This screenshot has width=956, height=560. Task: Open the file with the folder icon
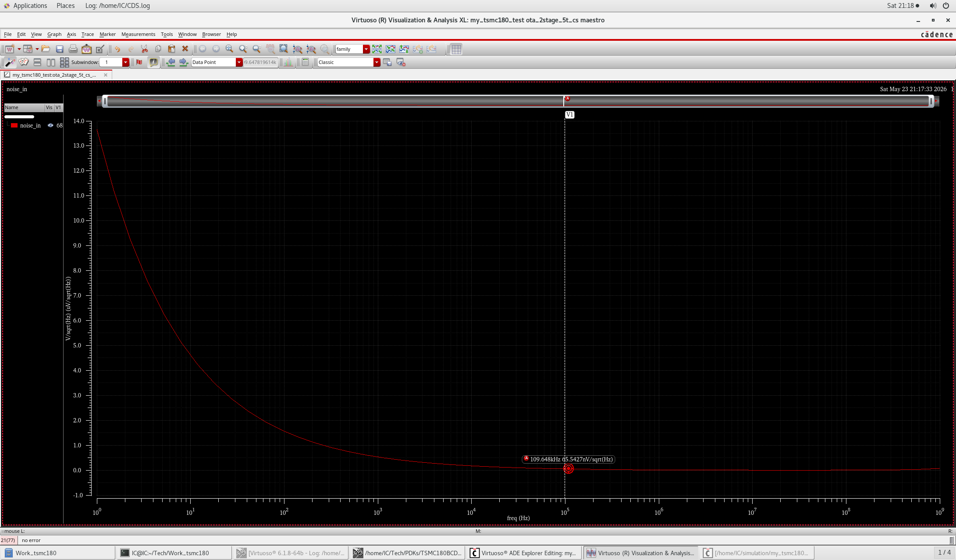(x=46, y=49)
